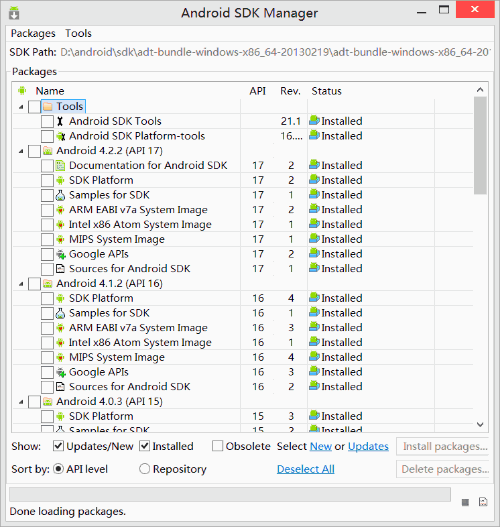Click API 17 Samples for SDK flask icon
The height and width of the screenshot is (527, 500).
coord(60,195)
